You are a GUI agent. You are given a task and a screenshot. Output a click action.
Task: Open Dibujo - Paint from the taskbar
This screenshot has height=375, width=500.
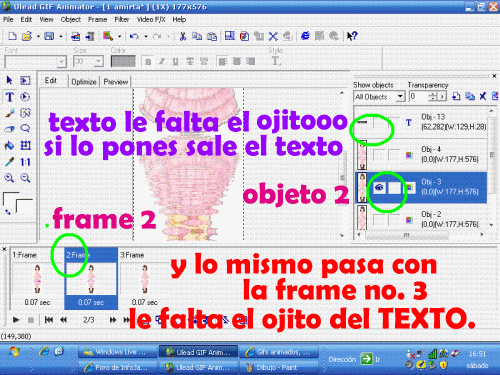coord(279,367)
